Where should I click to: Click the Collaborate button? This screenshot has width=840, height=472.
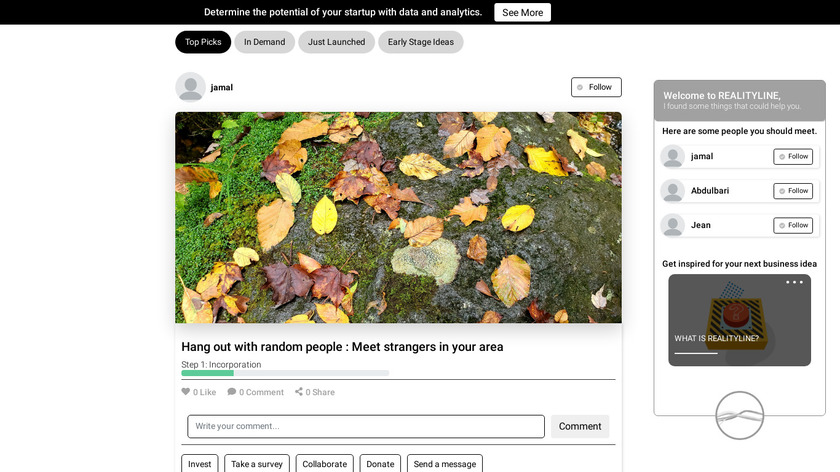pyautogui.click(x=325, y=463)
